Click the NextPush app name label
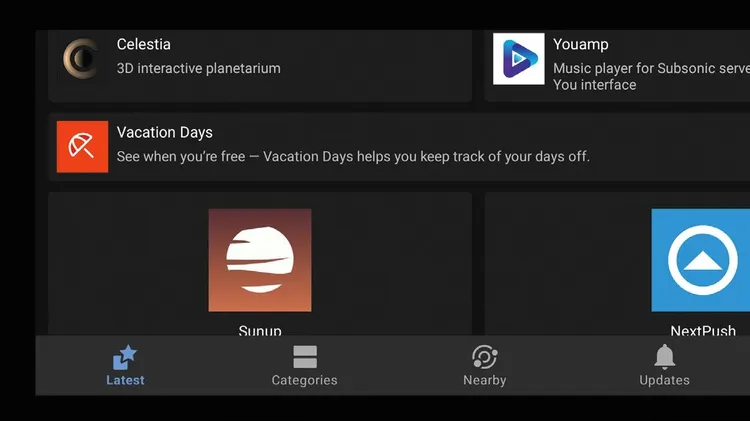The width and height of the screenshot is (750, 421). [x=703, y=330]
